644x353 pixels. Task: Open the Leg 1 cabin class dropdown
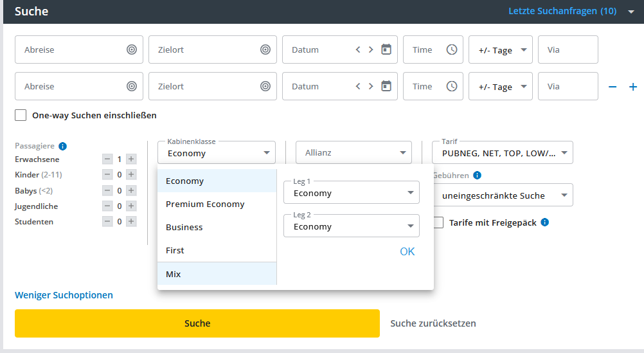point(351,192)
